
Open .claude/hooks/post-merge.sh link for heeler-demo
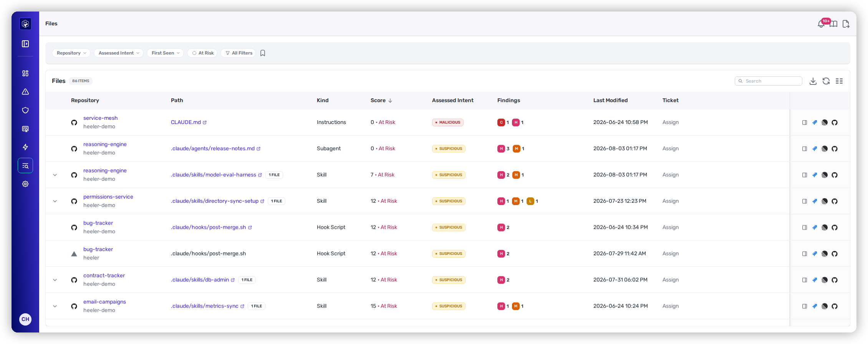pyautogui.click(x=209, y=227)
